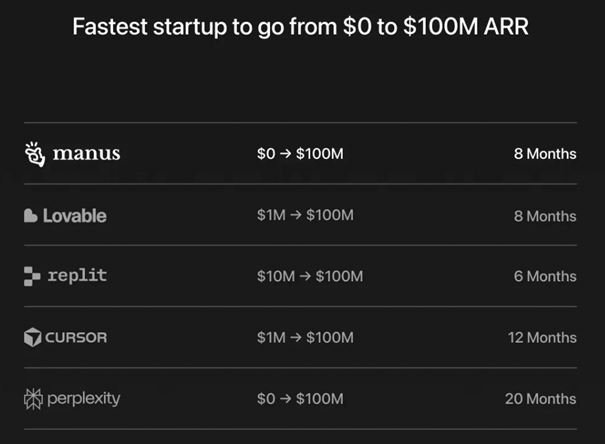Select the "Lovable" company name
This screenshot has width=605, height=444.
[75, 216]
